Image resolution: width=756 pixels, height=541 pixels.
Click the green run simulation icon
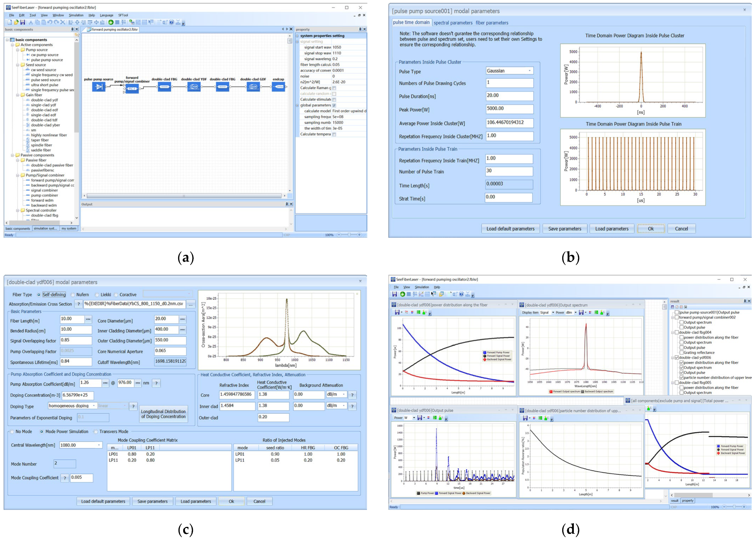coord(111,22)
